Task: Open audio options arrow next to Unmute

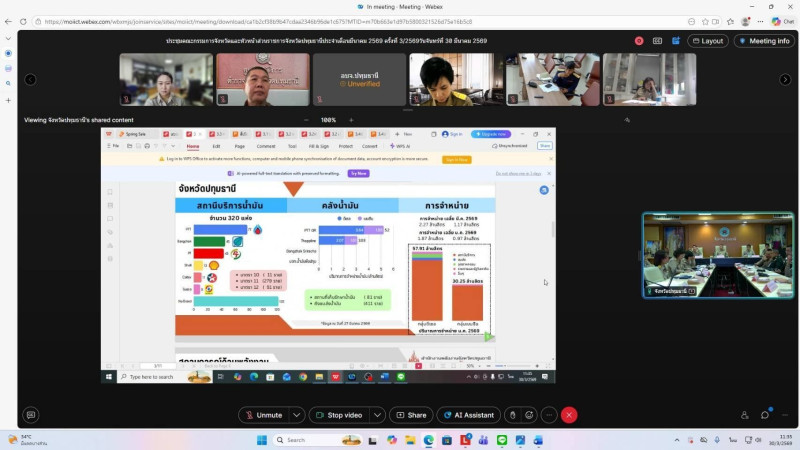Action: (x=297, y=415)
